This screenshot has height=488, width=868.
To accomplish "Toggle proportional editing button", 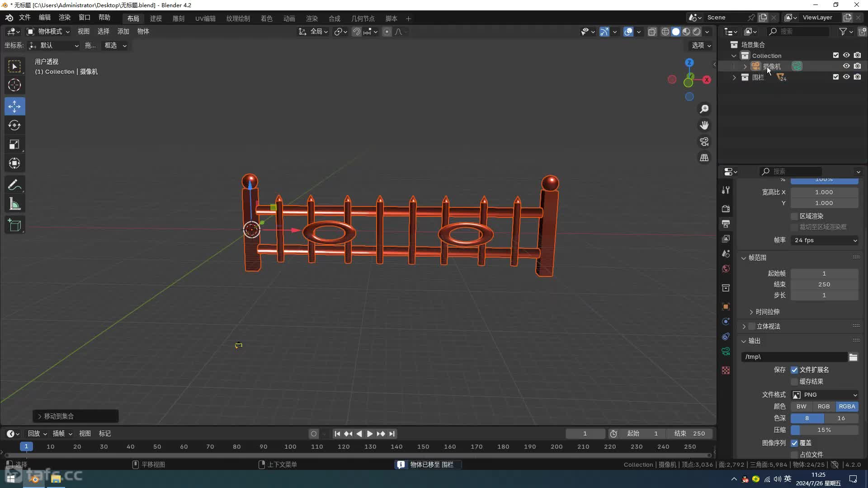I will click(387, 32).
